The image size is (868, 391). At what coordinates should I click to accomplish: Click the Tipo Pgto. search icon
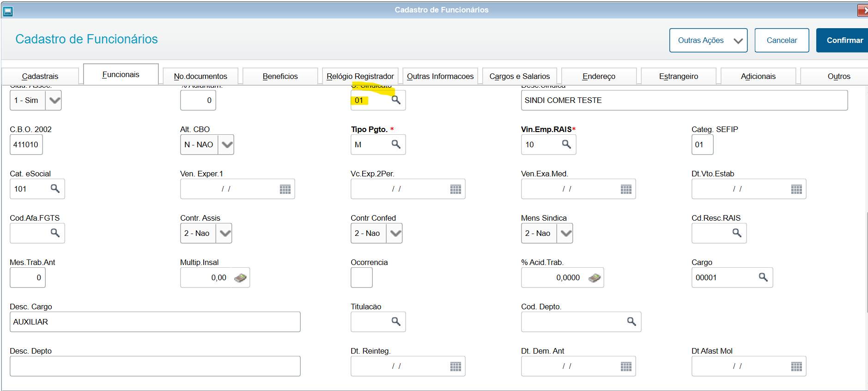pos(396,144)
